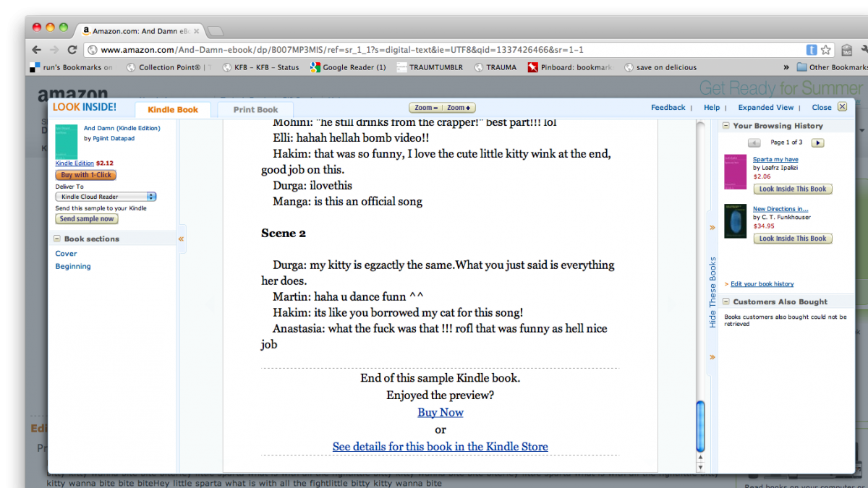
Task: Collapse Your Browsing History section
Action: click(x=726, y=126)
